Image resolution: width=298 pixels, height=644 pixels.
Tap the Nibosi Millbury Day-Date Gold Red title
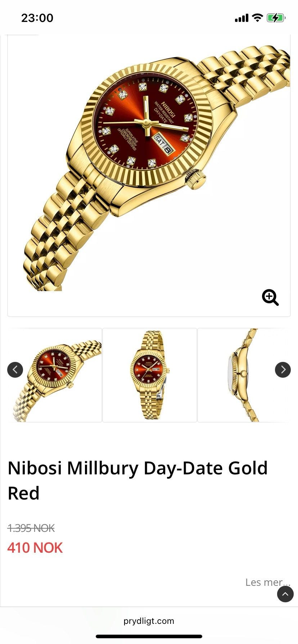tap(137, 480)
